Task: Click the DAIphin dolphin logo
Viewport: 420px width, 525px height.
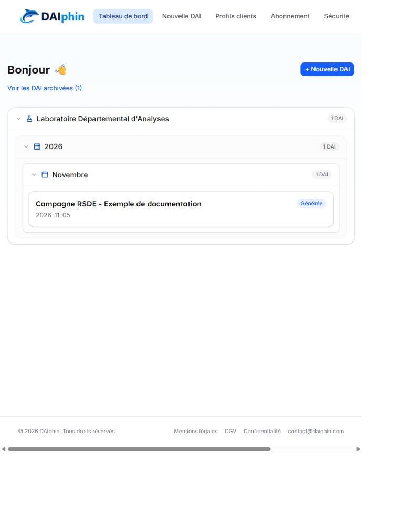Action: click(52, 16)
